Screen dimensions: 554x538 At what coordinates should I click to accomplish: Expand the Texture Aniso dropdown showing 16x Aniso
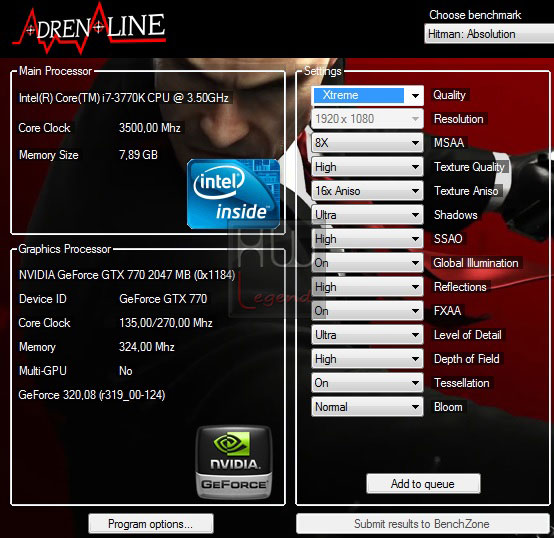(367, 191)
